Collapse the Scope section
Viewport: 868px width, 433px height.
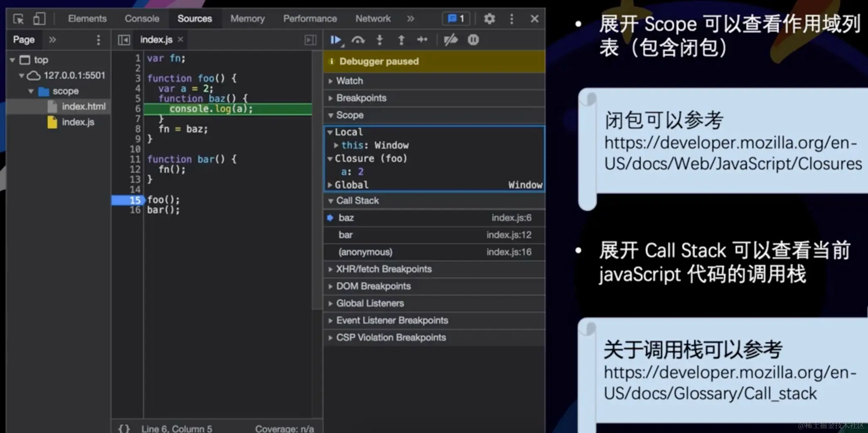[x=434, y=115]
